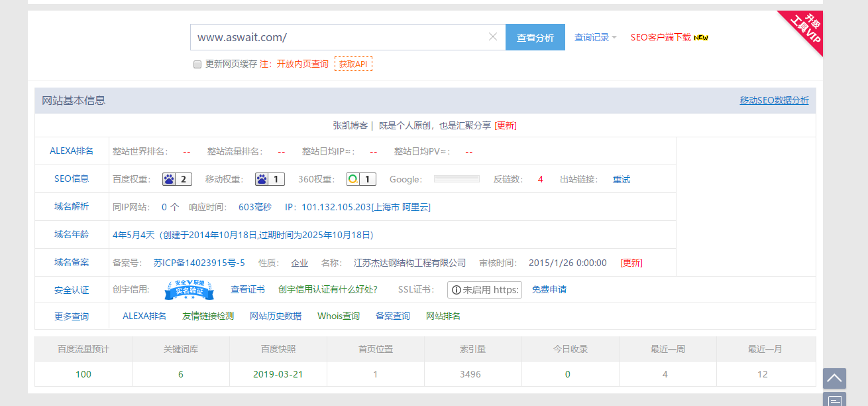The height and width of the screenshot is (406, 868).
Task: Enable the 更新网页缓存 checkbox
Action: [x=197, y=64]
